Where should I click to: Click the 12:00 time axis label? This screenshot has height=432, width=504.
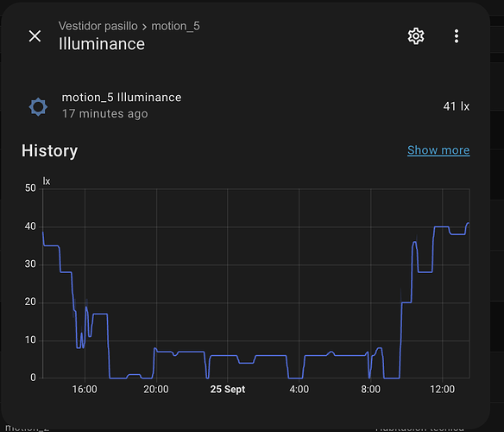[x=442, y=389]
